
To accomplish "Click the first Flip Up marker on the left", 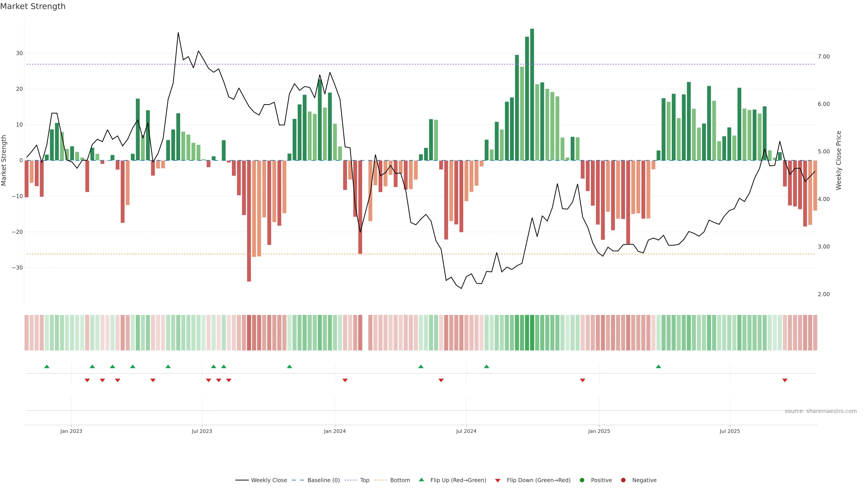I will tap(47, 366).
